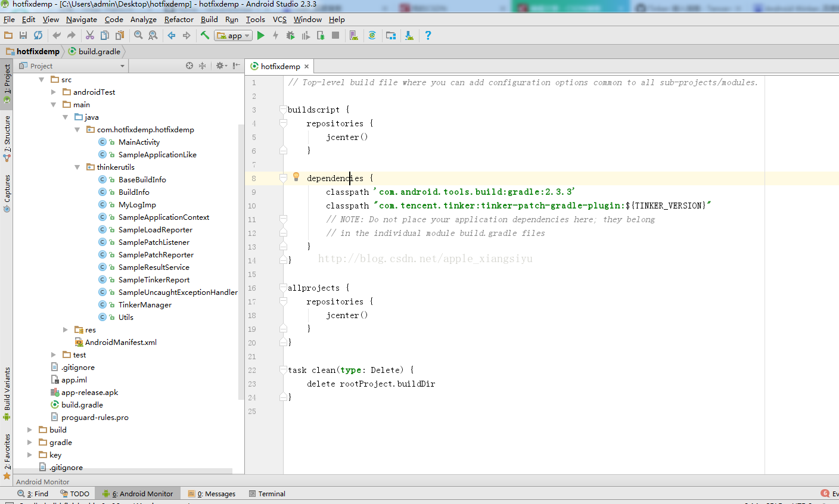Open Replace with the magnifier-A icon
The width and height of the screenshot is (839, 504).
click(153, 36)
